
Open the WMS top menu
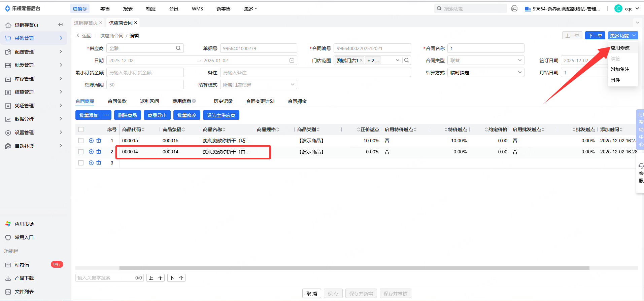click(198, 9)
